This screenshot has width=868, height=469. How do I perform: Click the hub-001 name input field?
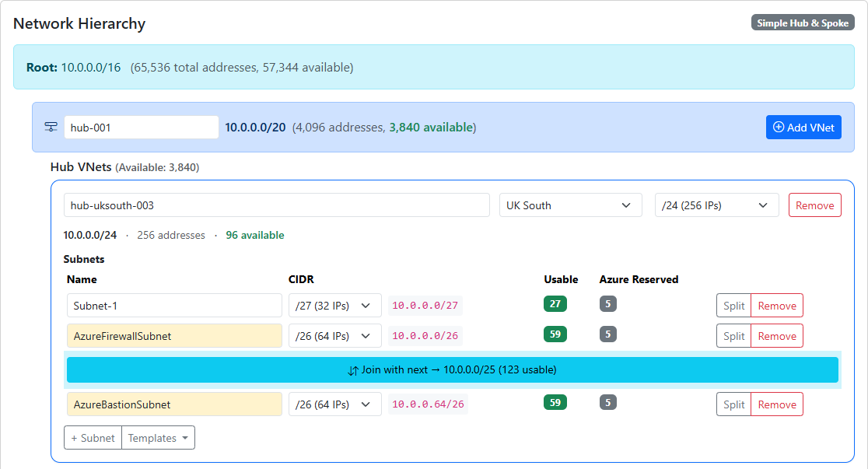tap(141, 126)
